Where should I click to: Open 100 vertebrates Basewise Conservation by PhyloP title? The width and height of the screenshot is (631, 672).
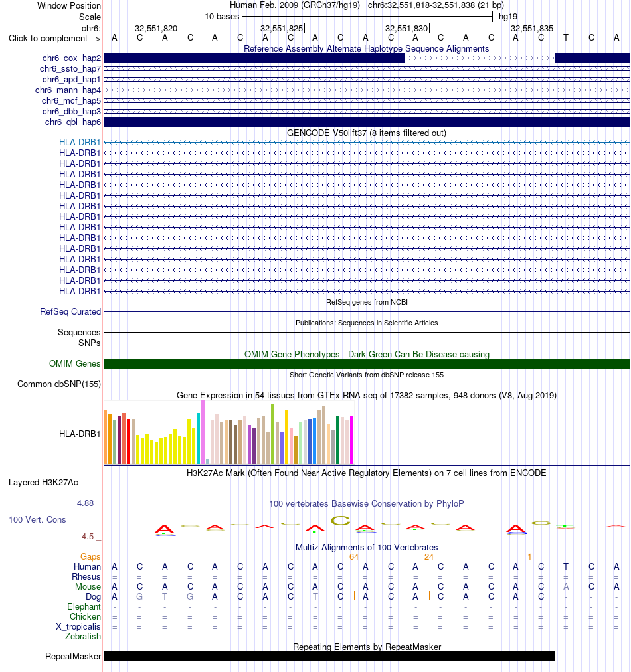367,504
